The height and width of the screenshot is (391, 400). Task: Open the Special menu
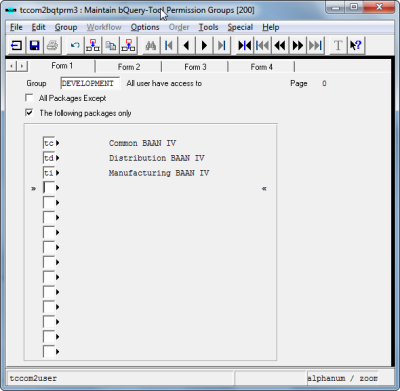click(240, 27)
